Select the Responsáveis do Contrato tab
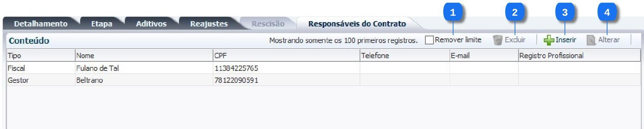 point(357,24)
